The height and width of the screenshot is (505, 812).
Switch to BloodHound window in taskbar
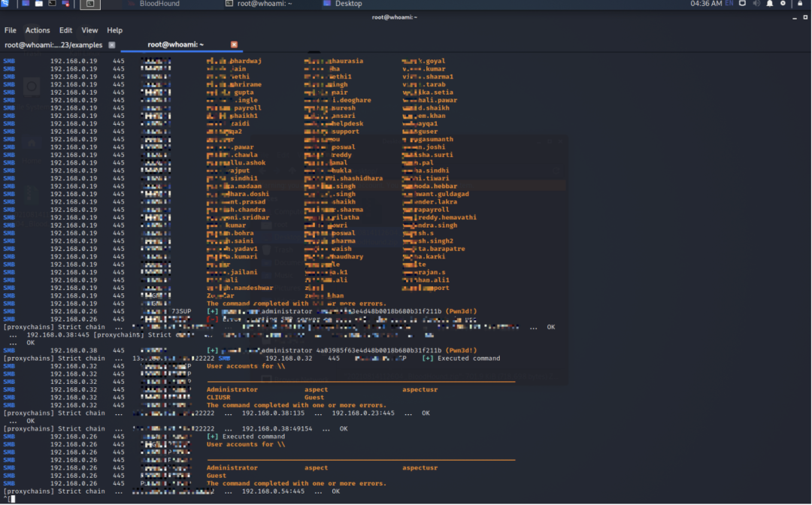click(x=159, y=4)
